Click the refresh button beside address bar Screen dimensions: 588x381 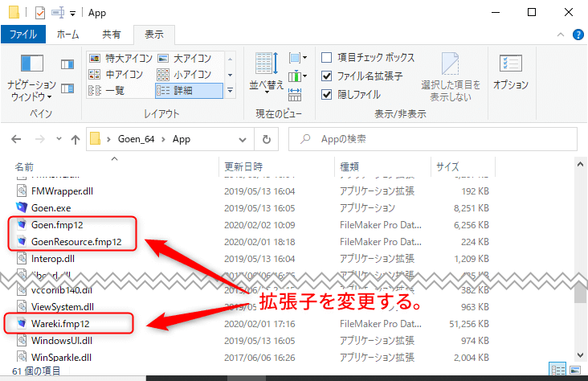(x=266, y=139)
